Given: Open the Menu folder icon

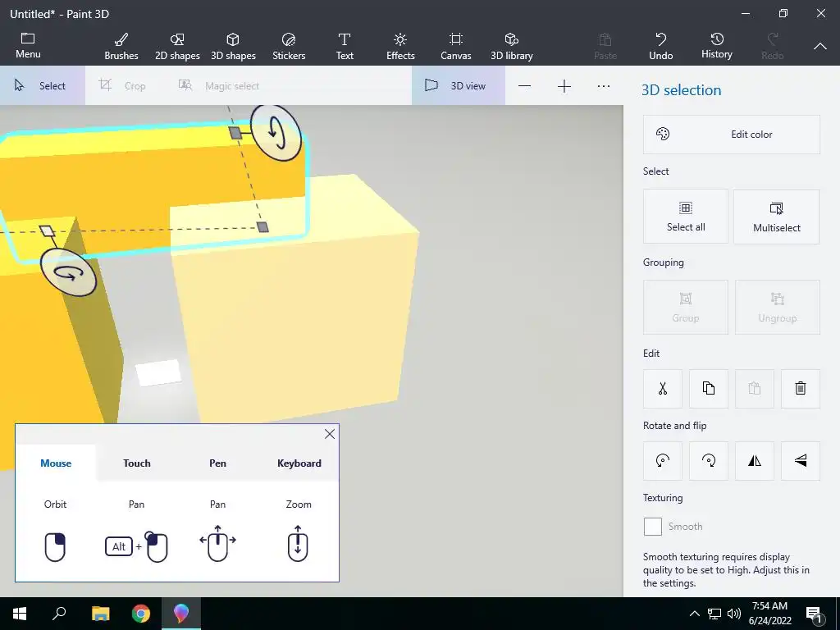Looking at the screenshot, I should pyautogui.click(x=28, y=46).
